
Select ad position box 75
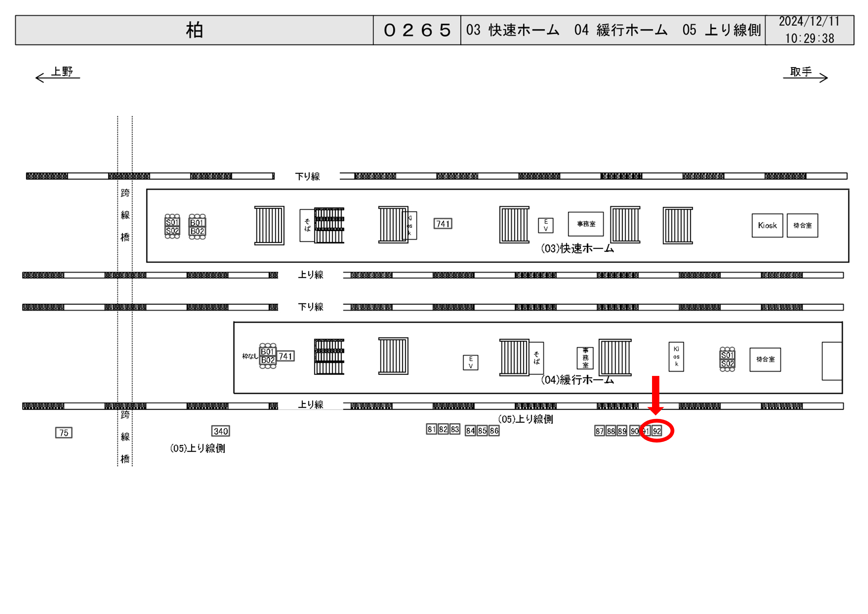coord(64,433)
